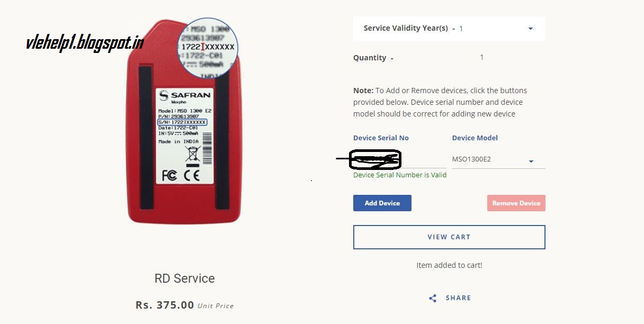Click the Device Model column header
This screenshot has height=324, width=644.
click(475, 138)
